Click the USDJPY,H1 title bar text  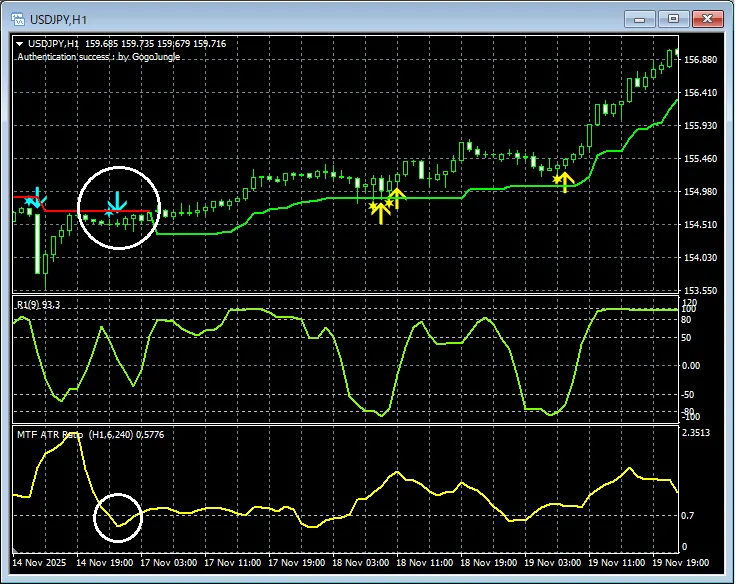(x=58, y=20)
